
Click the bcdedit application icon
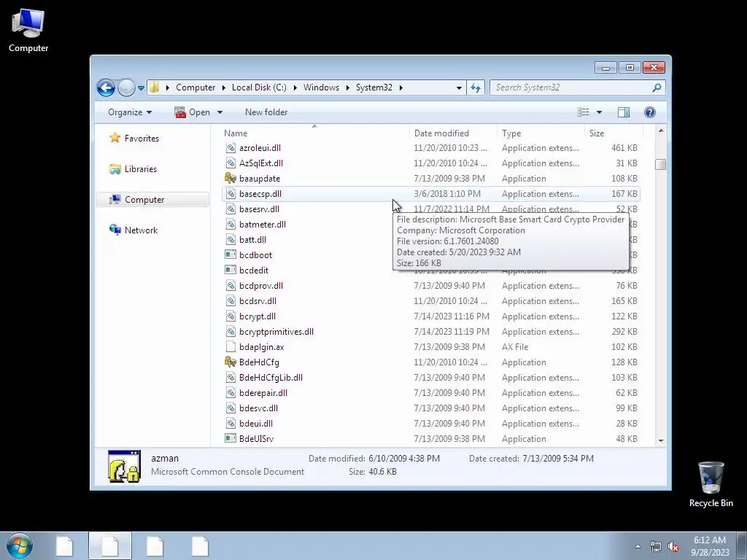231,270
